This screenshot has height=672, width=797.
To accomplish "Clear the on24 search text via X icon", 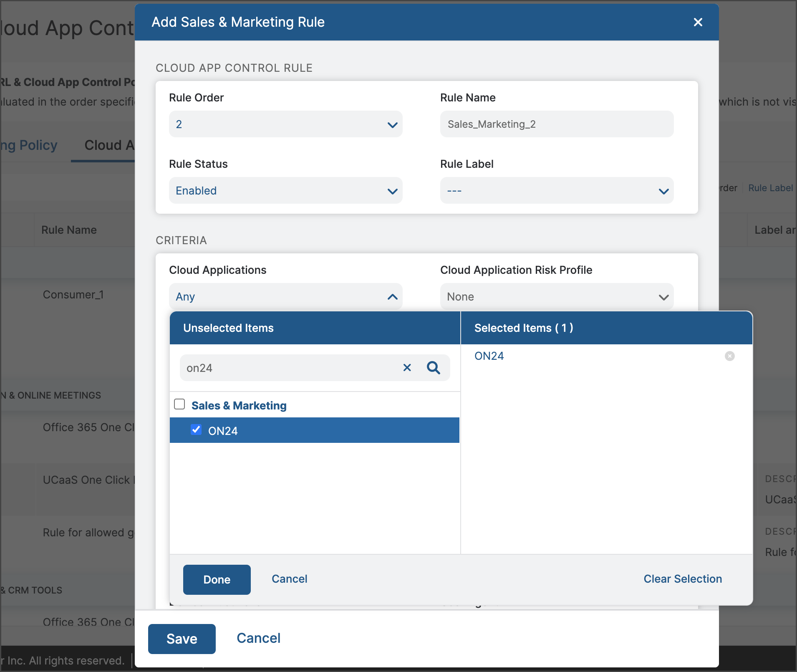I will click(407, 368).
